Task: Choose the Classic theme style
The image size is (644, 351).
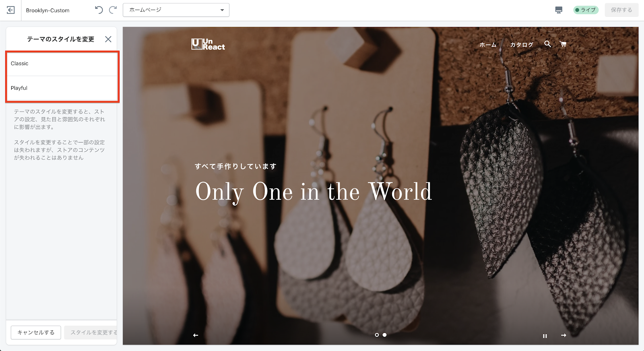Action: pyautogui.click(x=62, y=64)
